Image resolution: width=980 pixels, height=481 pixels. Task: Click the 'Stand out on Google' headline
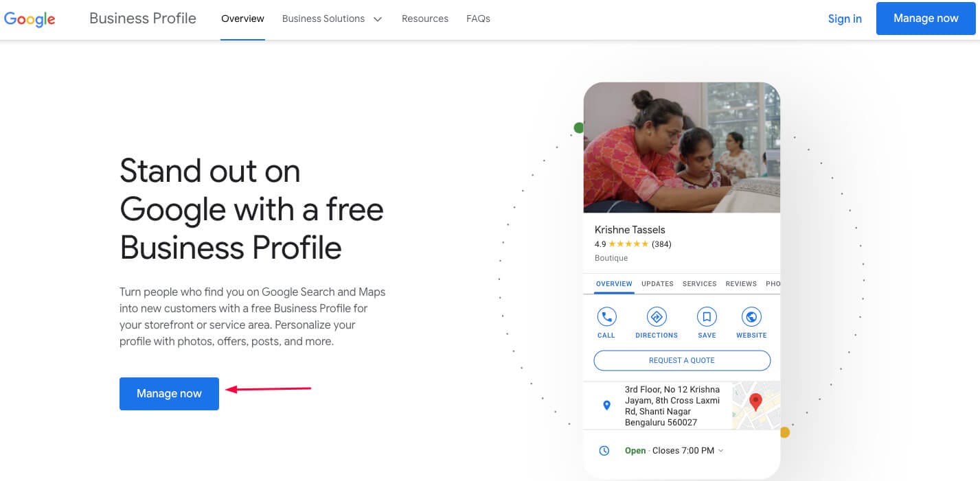click(x=251, y=209)
